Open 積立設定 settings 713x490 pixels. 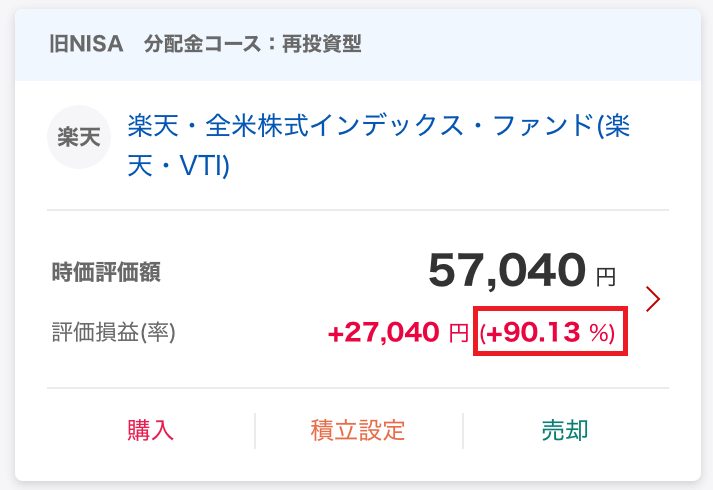pyautogui.click(x=358, y=430)
